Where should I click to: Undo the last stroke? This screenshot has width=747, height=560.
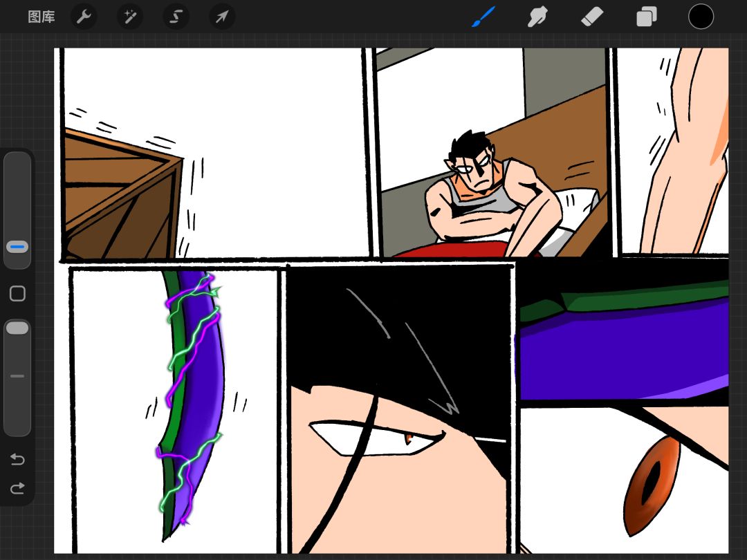tap(17, 459)
